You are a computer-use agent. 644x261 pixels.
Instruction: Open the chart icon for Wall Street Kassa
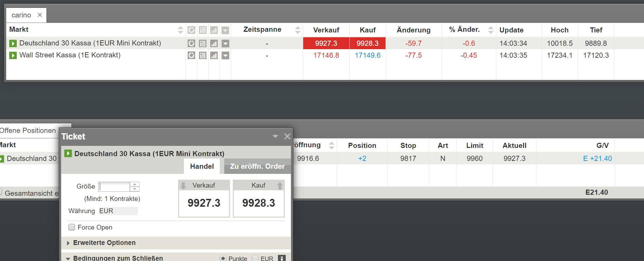click(214, 55)
